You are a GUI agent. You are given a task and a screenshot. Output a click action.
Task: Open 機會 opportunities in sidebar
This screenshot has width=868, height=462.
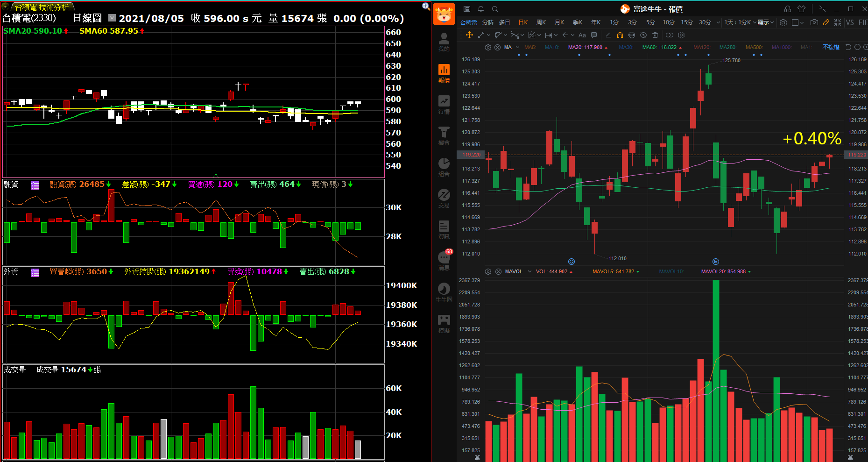pos(444,136)
